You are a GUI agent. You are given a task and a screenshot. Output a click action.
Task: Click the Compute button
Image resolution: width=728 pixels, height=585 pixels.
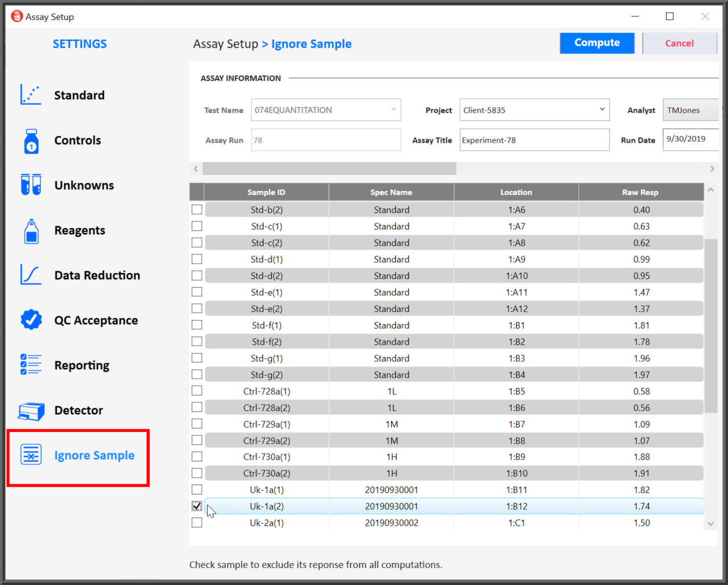(597, 43)
